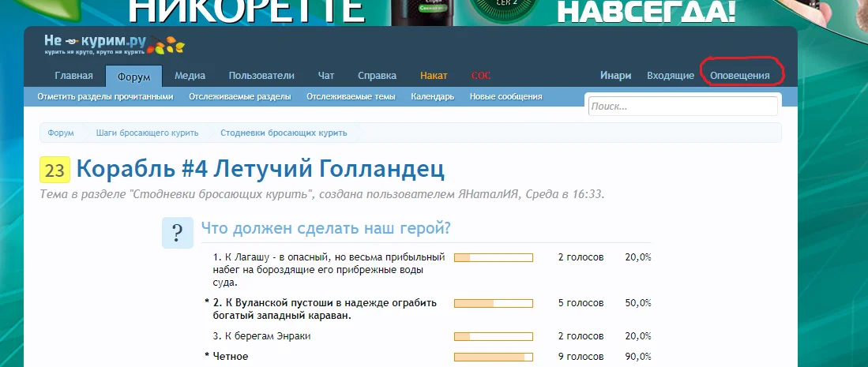Open Отслеживаемые темы
This screenshot has height=367, width=868.
tap(351, 97)
